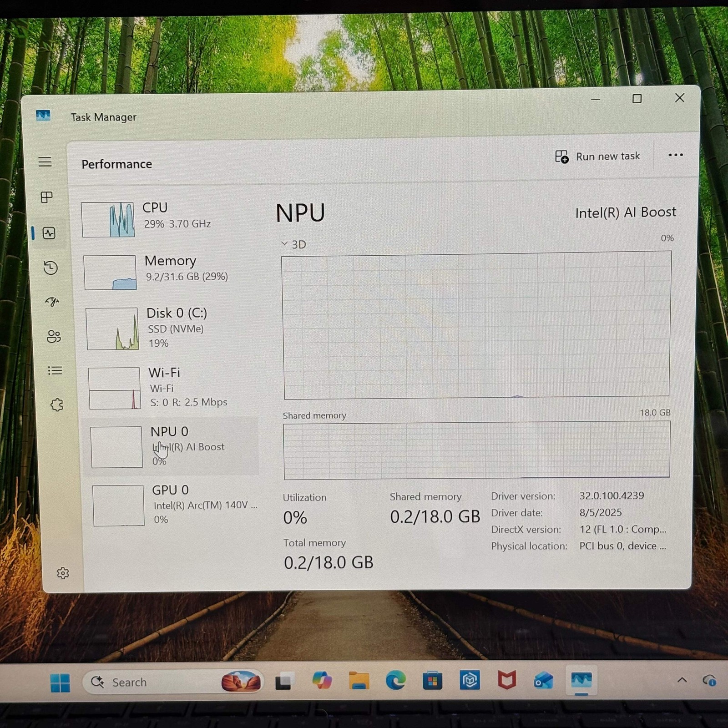Click the taskbar Search box

(x=173, y=682)
